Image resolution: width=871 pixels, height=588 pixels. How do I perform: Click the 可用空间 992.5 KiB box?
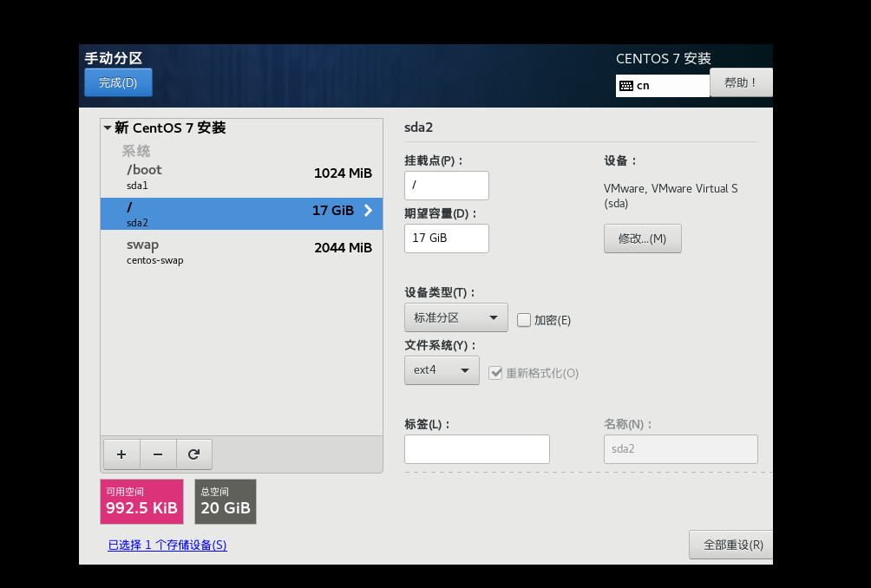(x=141, y=501)
